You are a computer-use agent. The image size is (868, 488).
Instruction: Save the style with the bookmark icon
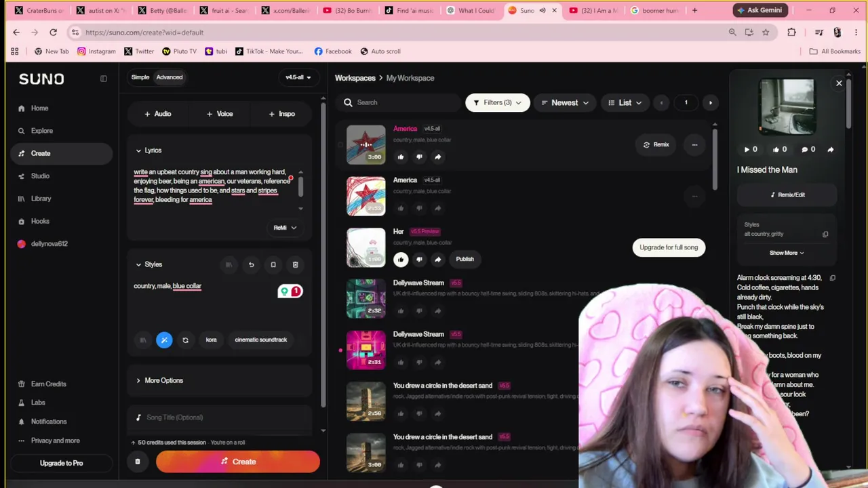coord(273,264)
